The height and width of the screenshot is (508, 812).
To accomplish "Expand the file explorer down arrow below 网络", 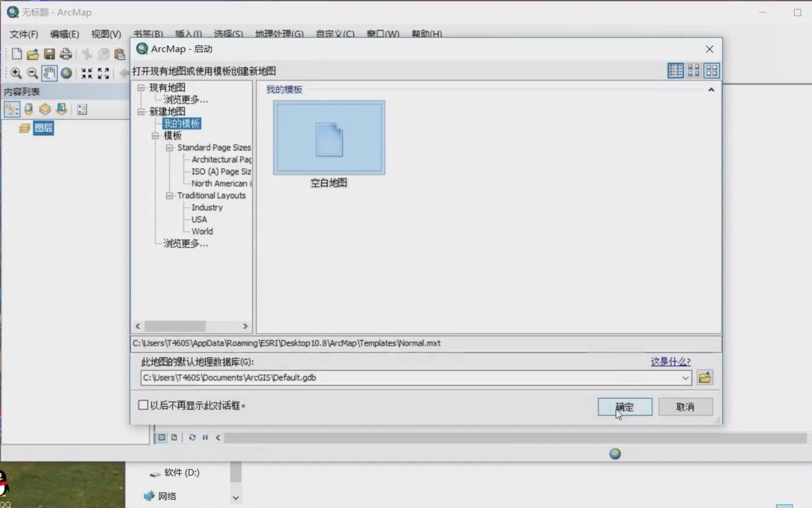I will click(x=236, y=498).
